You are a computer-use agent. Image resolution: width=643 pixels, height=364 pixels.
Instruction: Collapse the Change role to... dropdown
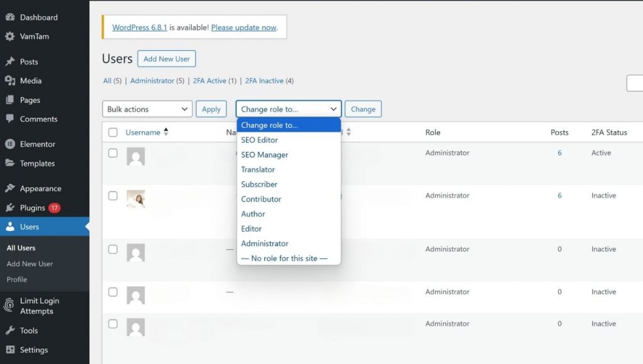click(x=289, y=109)
